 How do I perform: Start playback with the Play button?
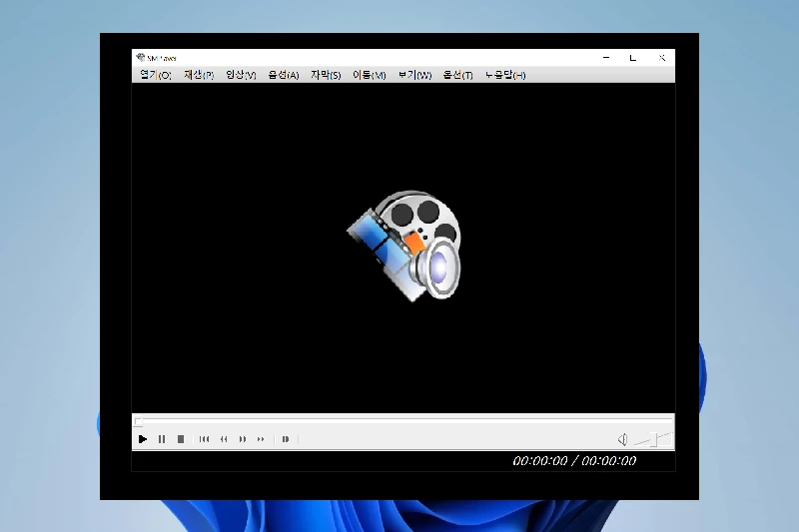coord(143,439)
